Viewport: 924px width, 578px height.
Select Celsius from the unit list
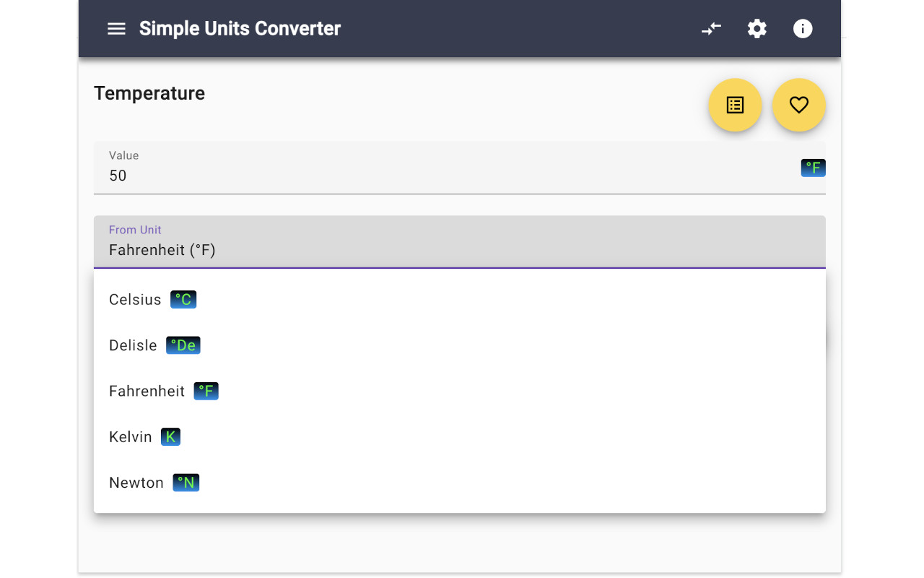[135, 299]
